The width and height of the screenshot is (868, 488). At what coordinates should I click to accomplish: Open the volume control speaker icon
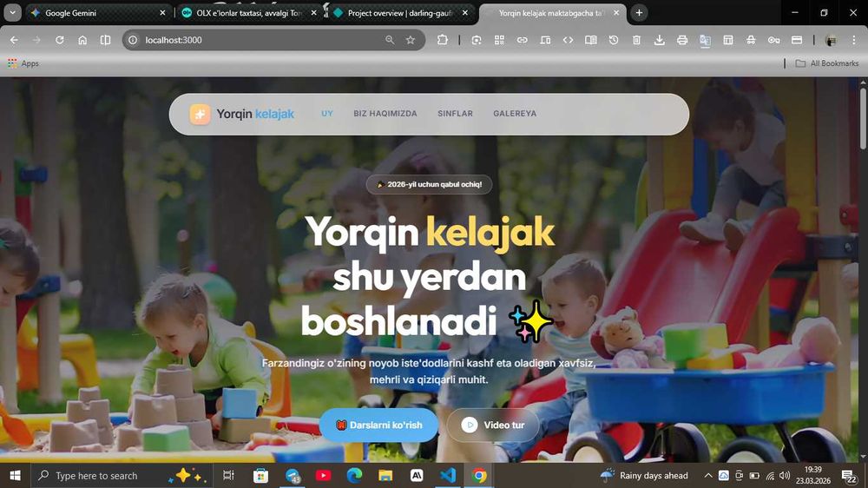pyautogui.click(x=785, y=475)
